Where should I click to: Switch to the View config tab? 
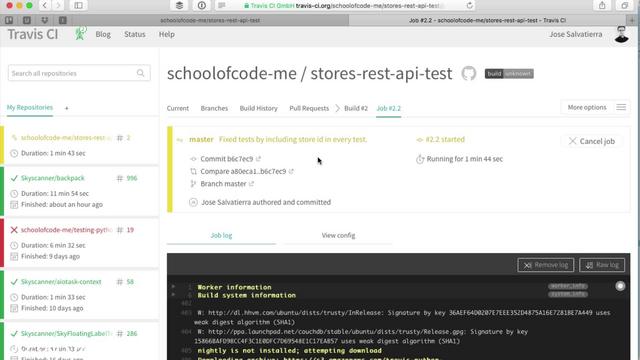click(x=338, y=236)
